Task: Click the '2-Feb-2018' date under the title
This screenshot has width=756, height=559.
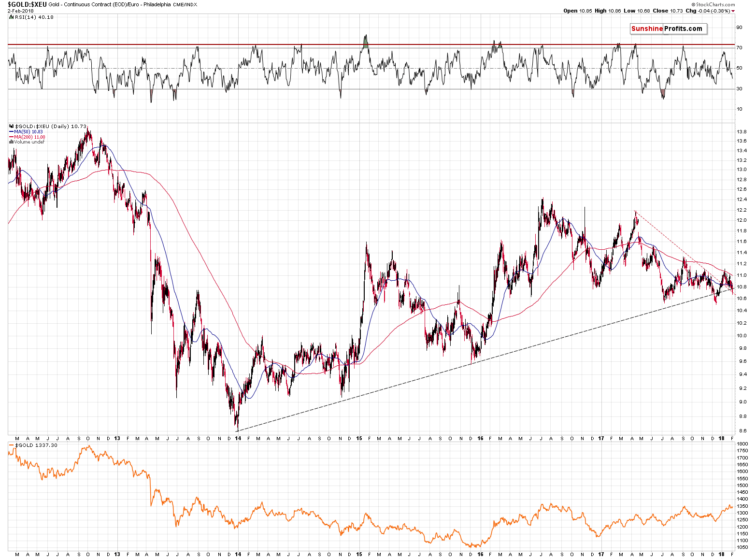Action: 20,11
